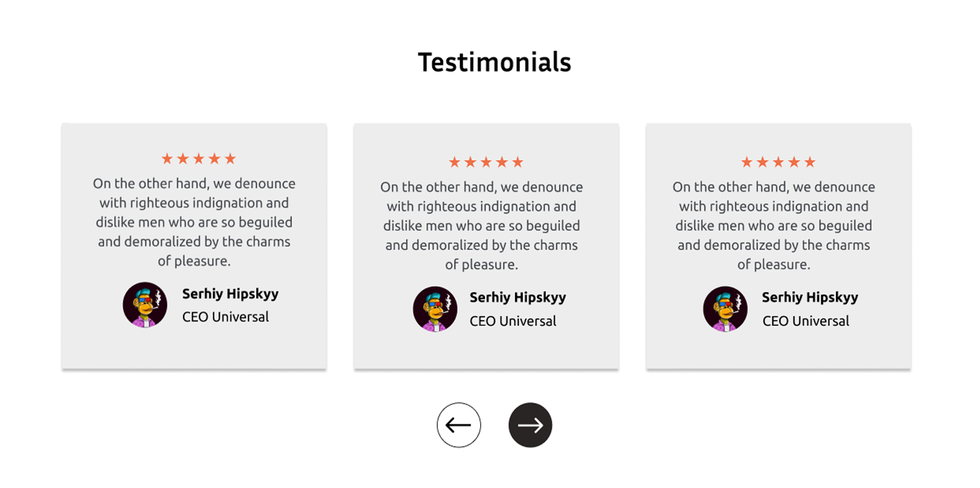Click the previous arrow carousel button
The image size is (980, 488).
[459, 425]
